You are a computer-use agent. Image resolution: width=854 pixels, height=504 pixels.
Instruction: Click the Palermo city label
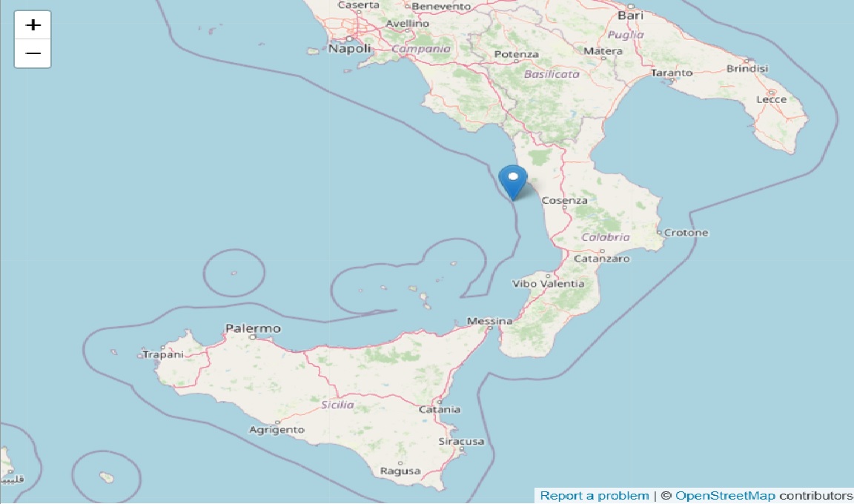tap(254, 328)
